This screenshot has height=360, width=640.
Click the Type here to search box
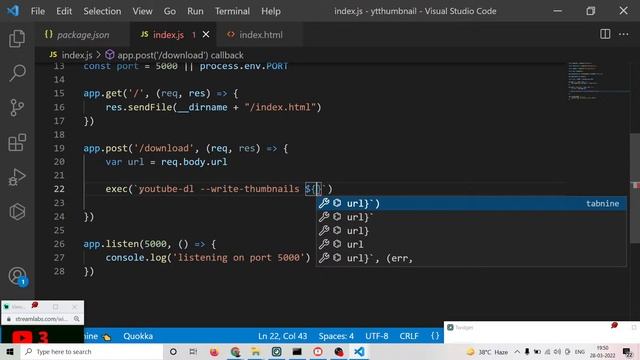point(91,351)
